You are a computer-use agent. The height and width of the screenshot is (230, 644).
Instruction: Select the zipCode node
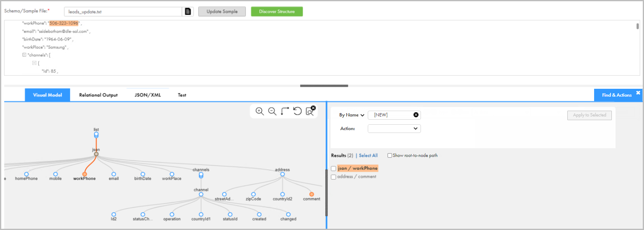[254, 194]
